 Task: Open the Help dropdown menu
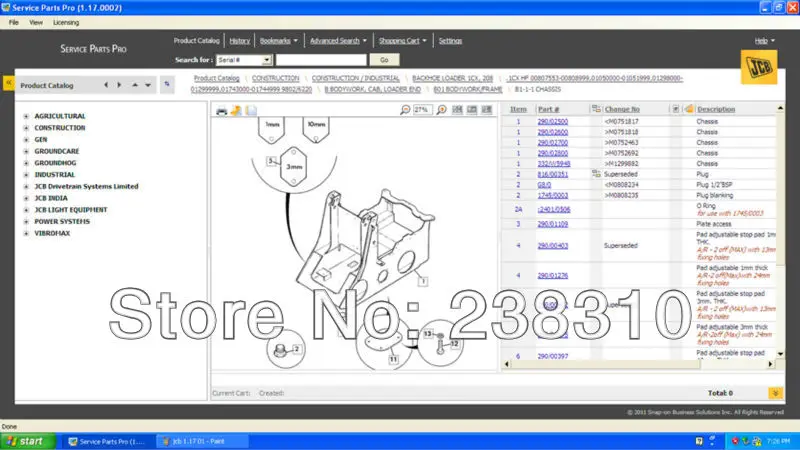[x=764, y=41]
